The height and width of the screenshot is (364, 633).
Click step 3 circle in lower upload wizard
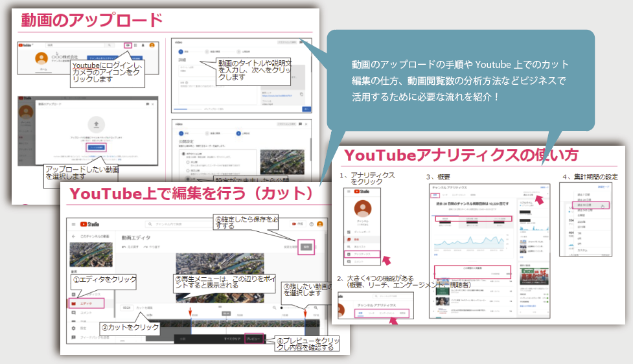pos(238,133)
